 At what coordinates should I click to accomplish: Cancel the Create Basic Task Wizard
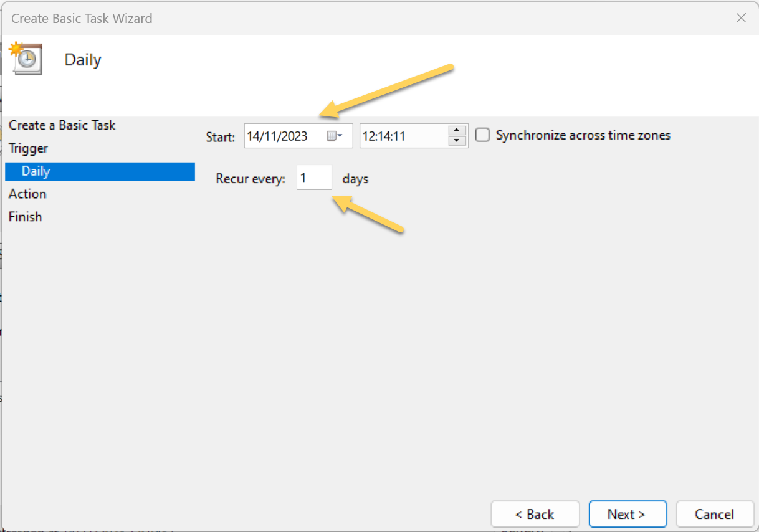tap(715, 514)
